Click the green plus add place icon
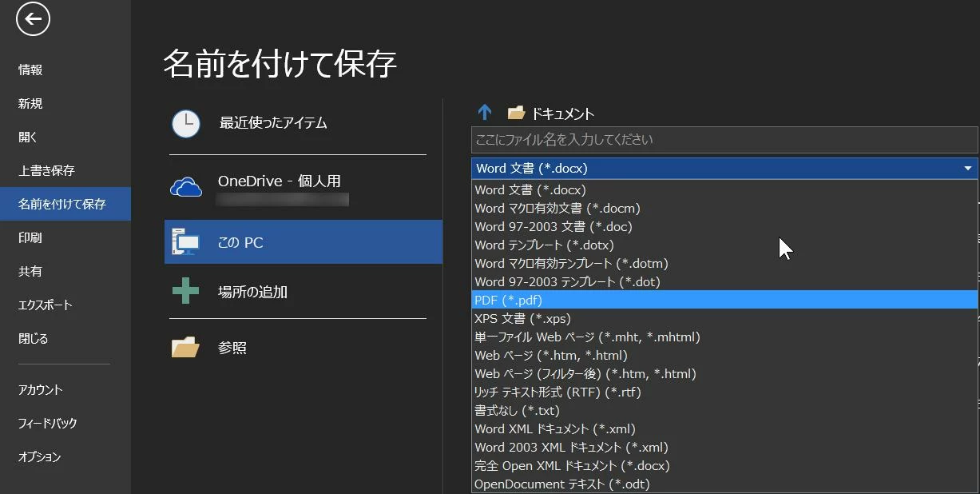The width and height of the screenshot is (980, 494). click(x=185, y=291)
